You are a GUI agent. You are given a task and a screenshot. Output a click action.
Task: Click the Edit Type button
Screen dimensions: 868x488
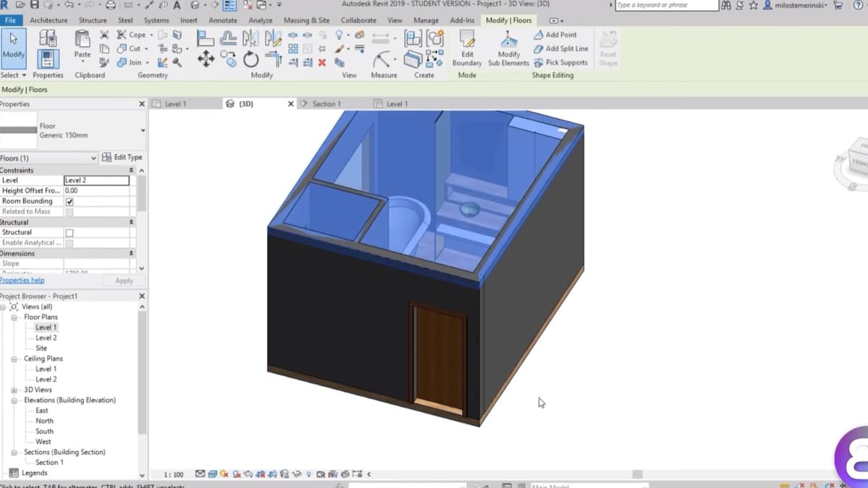click(x=122, y=157)
